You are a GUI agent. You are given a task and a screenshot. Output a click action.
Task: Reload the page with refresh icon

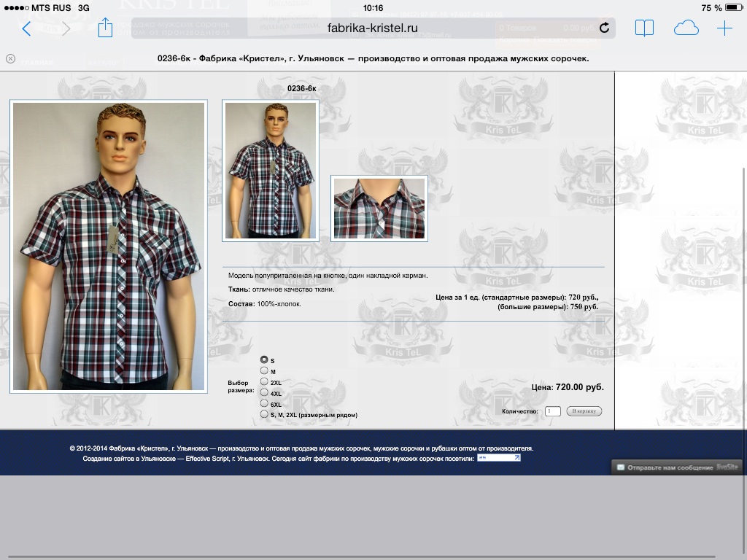(604, 28)
